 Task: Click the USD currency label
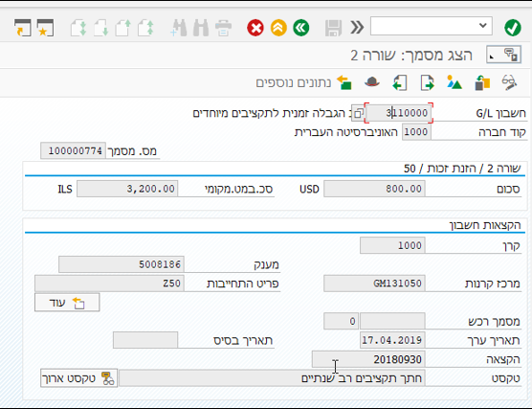[x=309, y=189]
